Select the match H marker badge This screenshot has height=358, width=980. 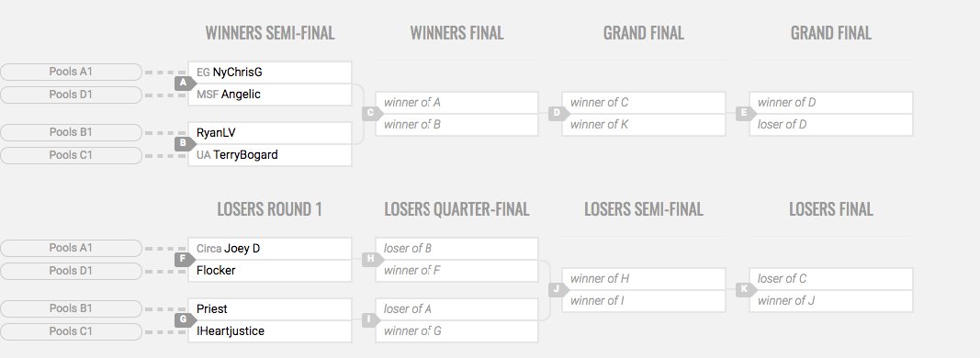coord(372,259)
